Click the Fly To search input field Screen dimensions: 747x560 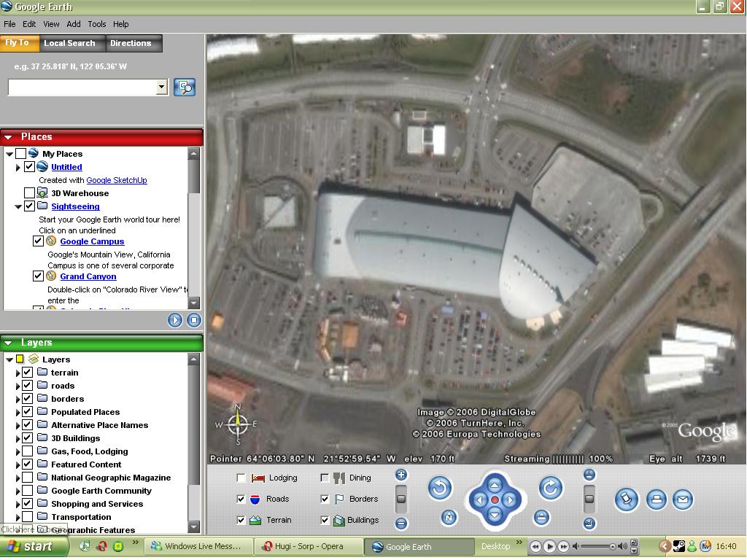pos(82,87)
